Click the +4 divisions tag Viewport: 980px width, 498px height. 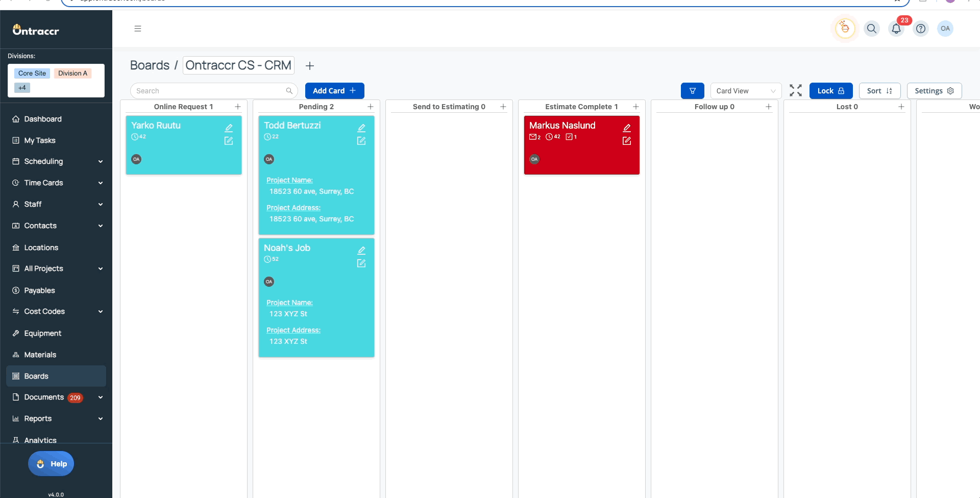coord(22,88)
